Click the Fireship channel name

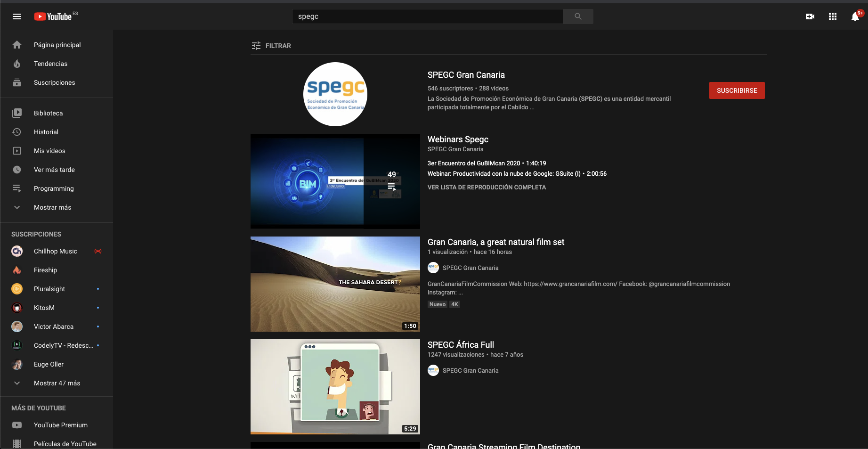pyautogui.click(x=45, y=270)
